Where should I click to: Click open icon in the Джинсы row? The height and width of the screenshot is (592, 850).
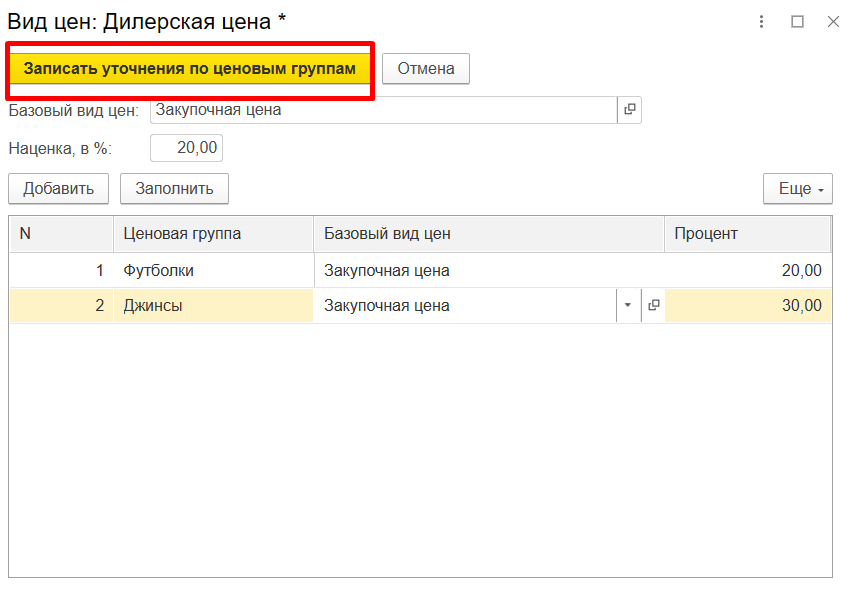[653, 306]
